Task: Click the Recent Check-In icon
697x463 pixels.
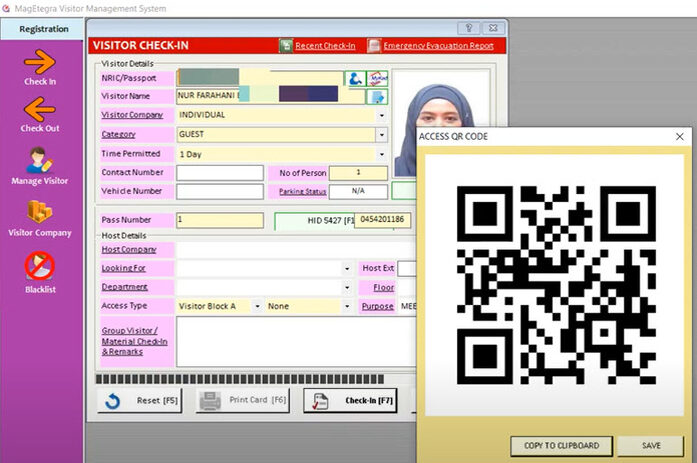Action: [x=286, y=45]
